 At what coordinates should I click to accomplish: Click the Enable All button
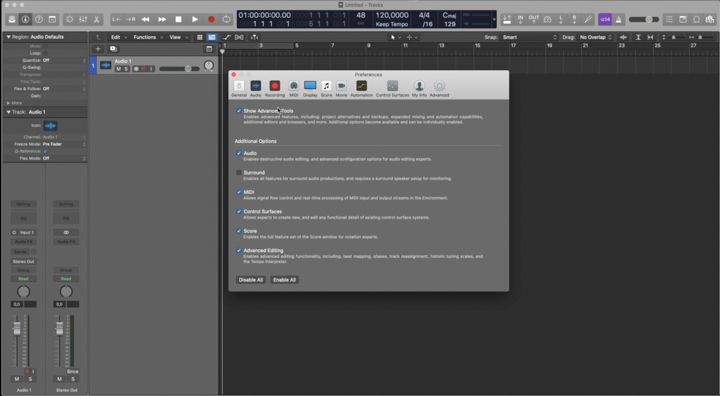click(284, 280)
